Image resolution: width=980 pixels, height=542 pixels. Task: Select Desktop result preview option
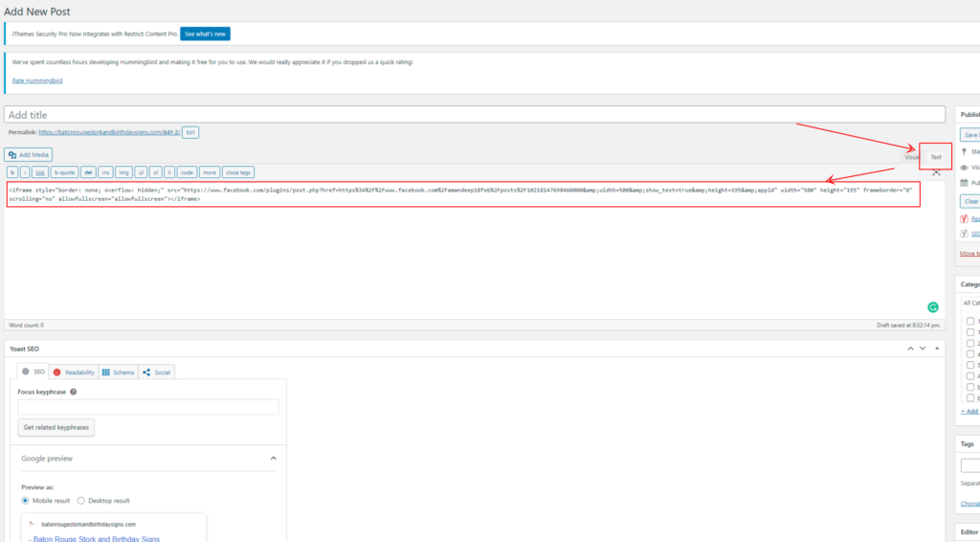coord(80,501)
